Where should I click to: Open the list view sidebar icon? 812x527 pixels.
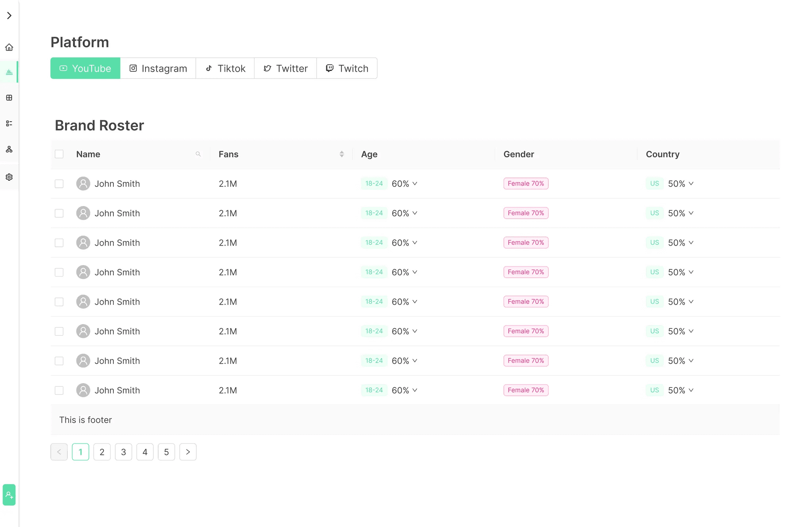click(9, 124)
